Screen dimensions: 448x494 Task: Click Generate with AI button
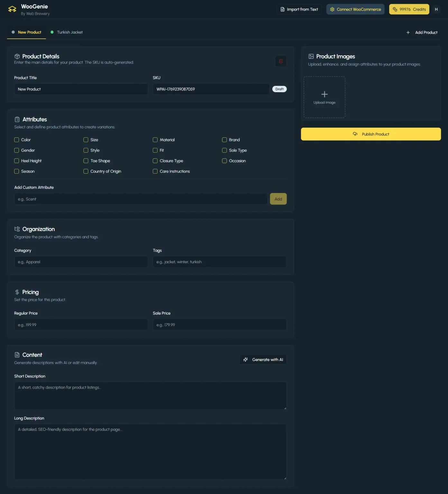pos(263,360)
